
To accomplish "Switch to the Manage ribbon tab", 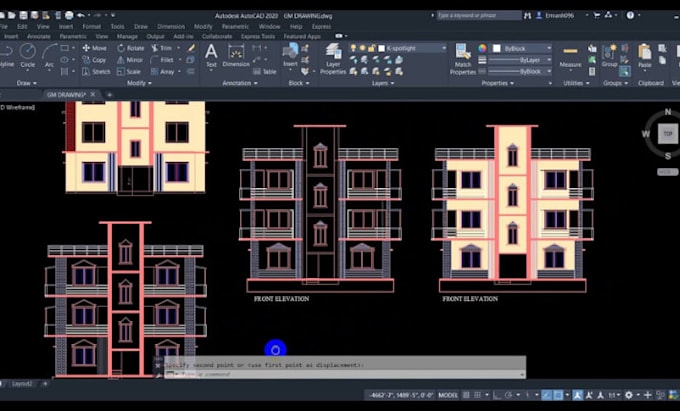I will pos(127,36).
